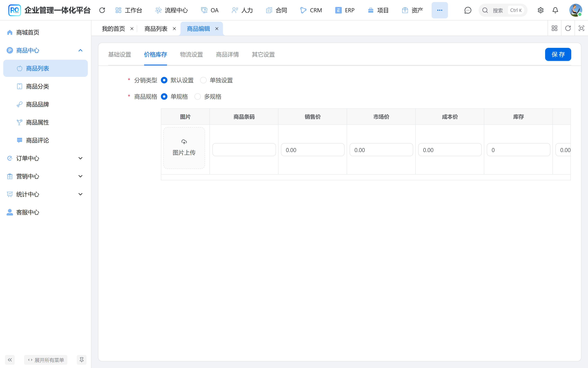Switch to the 物流设置 tab
This screenshot has height=368, width=588.
192,55
